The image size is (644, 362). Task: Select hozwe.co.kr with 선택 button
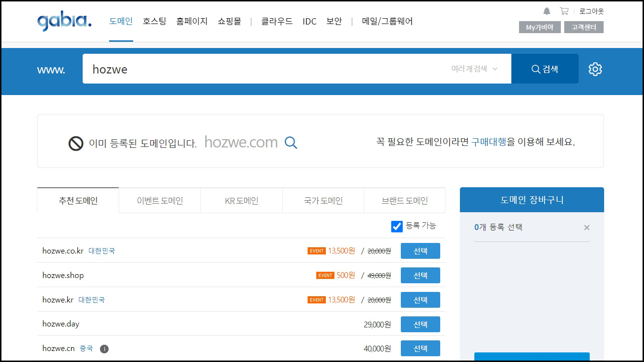(x=421, y=251)
